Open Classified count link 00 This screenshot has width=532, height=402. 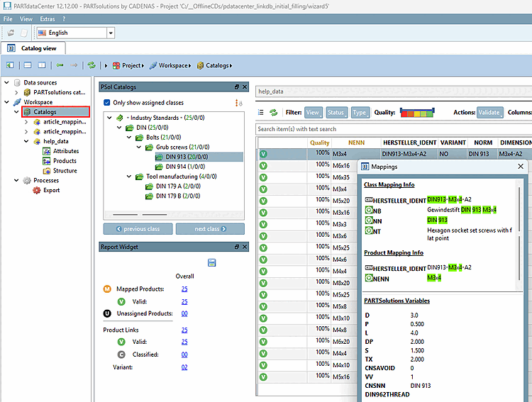click(x=184, y=354)
